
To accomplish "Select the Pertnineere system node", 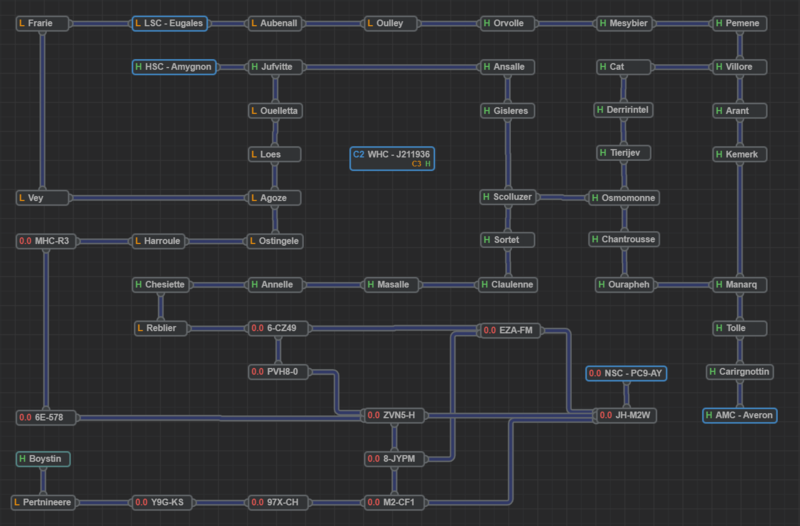I will tap(43, 502).
